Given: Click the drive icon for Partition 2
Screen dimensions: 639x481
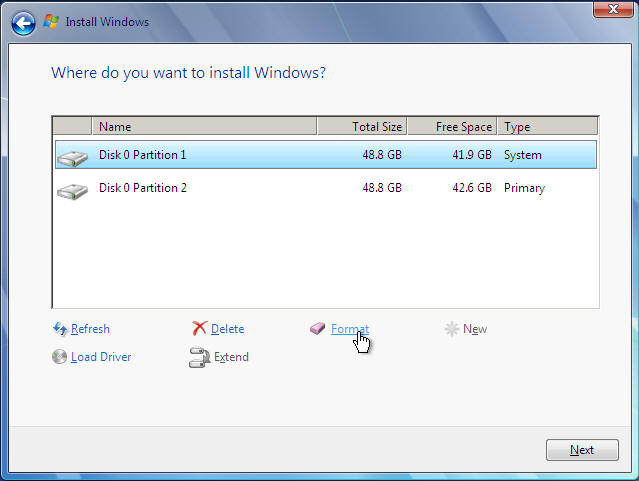Looking at the screenshot, I should pyautogui.click(x=72, y=189).
